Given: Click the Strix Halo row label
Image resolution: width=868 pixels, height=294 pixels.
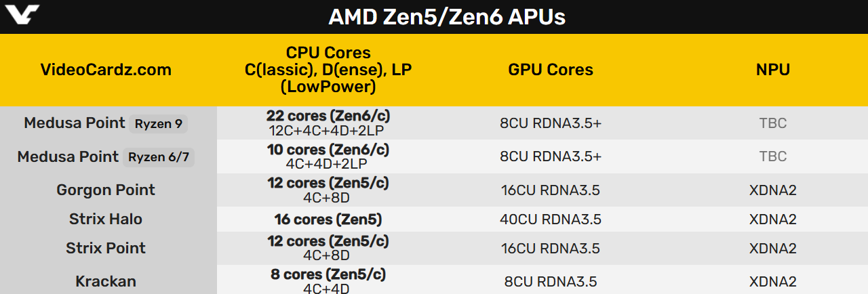Looking at the screenshot, I should (106, 219).
